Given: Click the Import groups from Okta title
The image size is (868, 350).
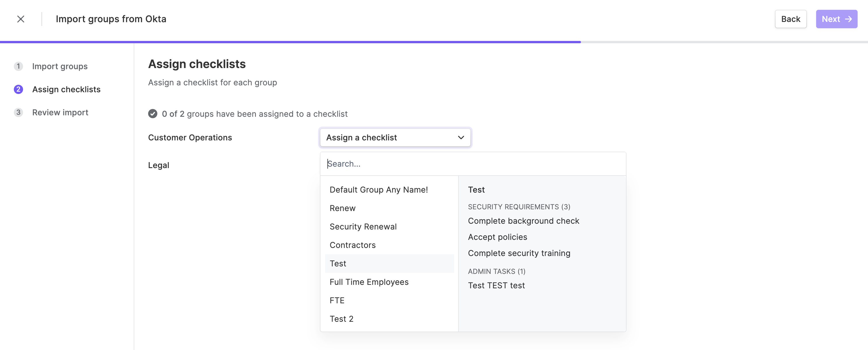Looking at the screenshot, I should point(111,19).
